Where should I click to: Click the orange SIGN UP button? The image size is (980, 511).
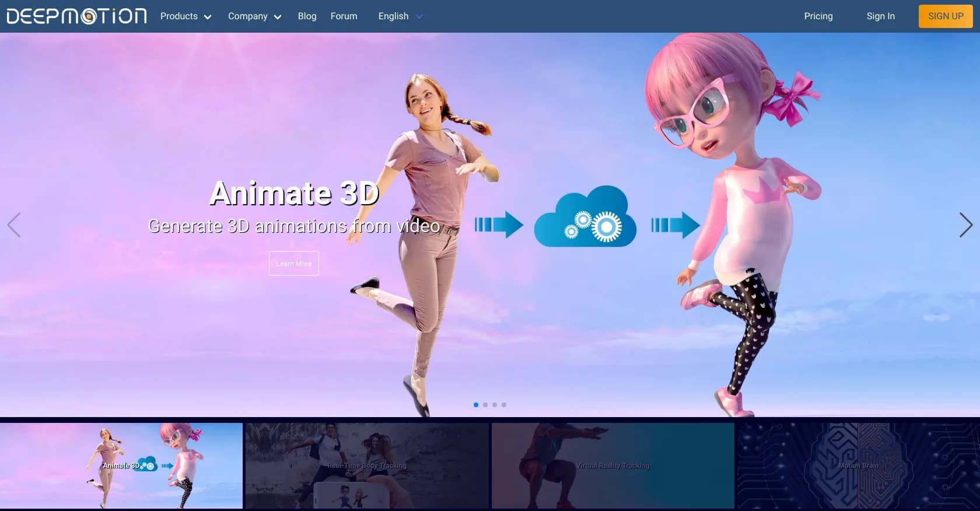point(946,16)
